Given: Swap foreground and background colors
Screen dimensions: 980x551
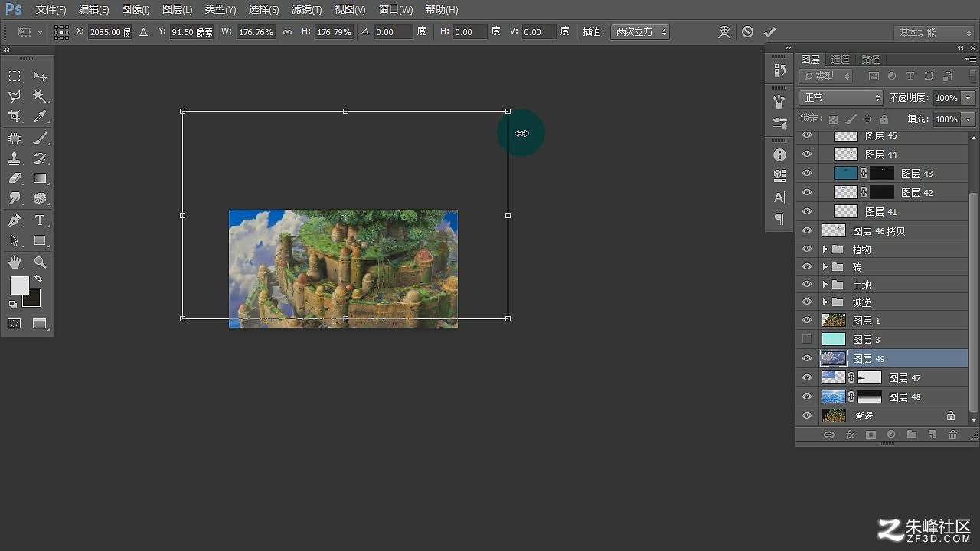Looking at the screenshot, I should (38, 279).
